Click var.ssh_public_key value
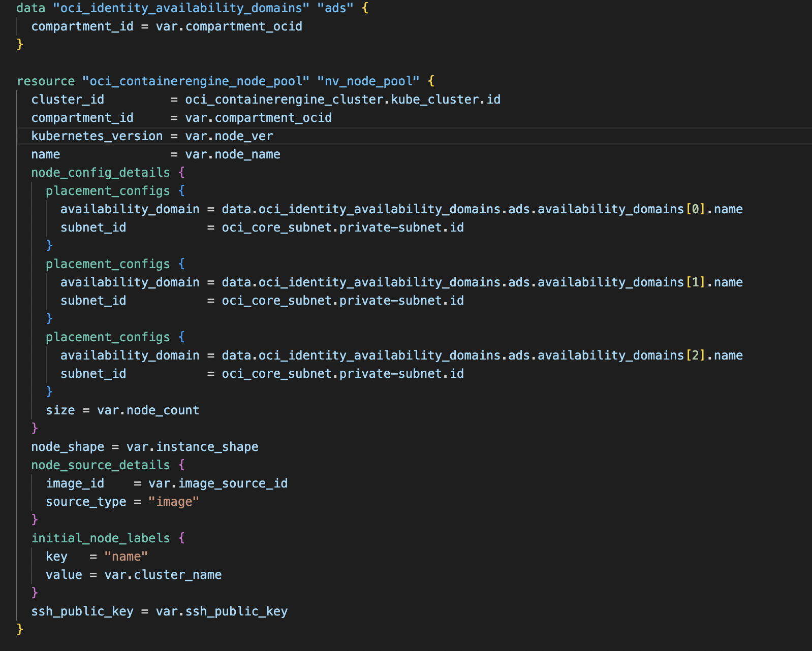The image size is (812, 651). (222, 611)
